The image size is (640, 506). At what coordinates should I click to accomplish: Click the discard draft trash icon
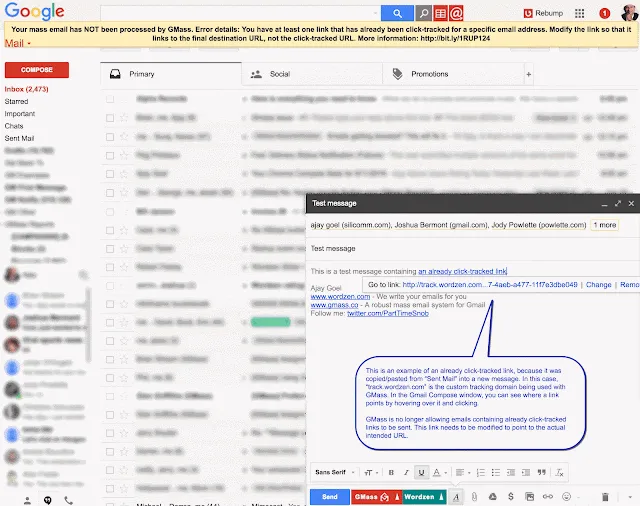pyautogui.click(x=605, y=497)
